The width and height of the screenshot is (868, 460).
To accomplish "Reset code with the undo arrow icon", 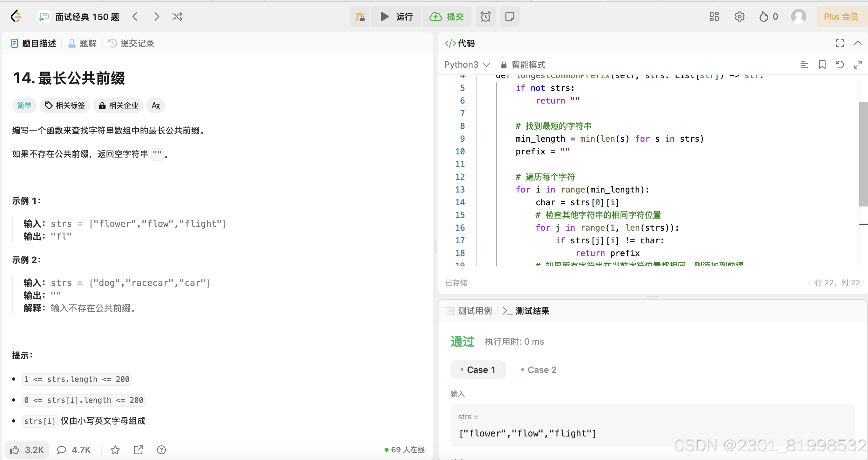I will click(840, 64).
